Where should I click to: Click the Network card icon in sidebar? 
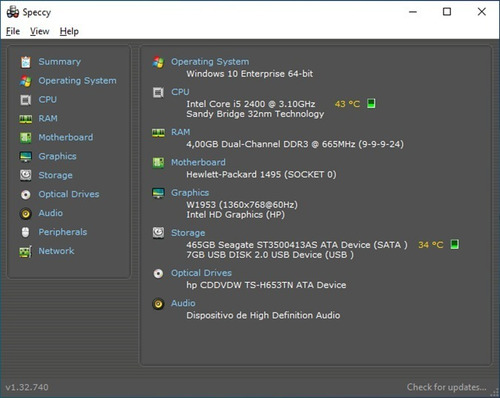click(x=26, y=251)
